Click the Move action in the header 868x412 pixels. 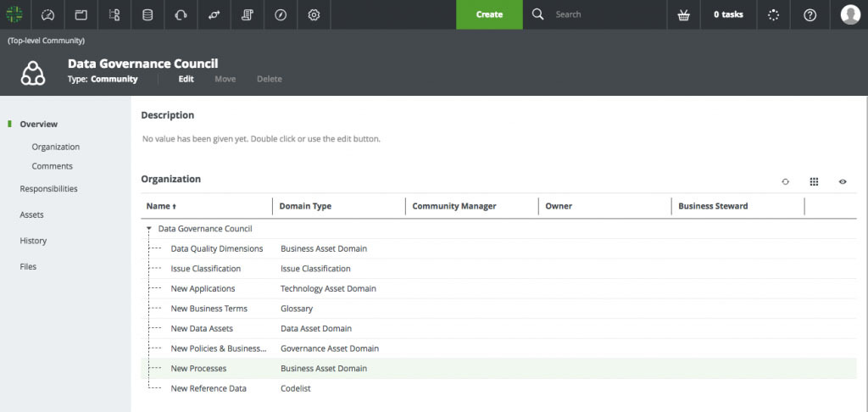tap(225, 79)
